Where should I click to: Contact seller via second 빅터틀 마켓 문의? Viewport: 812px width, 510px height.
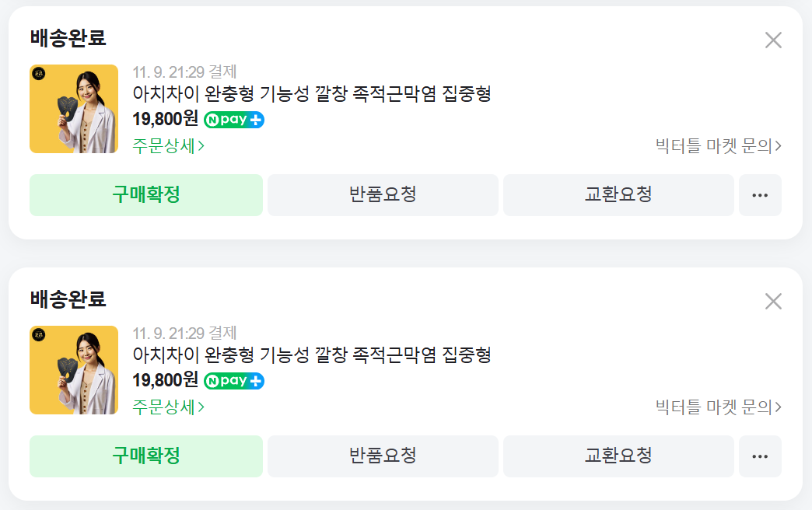click(x=718, y=407)
